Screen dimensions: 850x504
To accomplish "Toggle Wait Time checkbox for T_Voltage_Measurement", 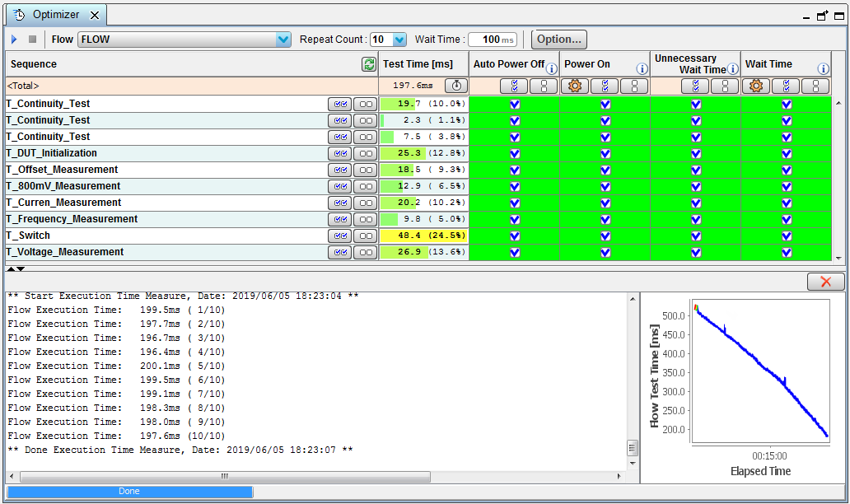I will tap(787, 252).
